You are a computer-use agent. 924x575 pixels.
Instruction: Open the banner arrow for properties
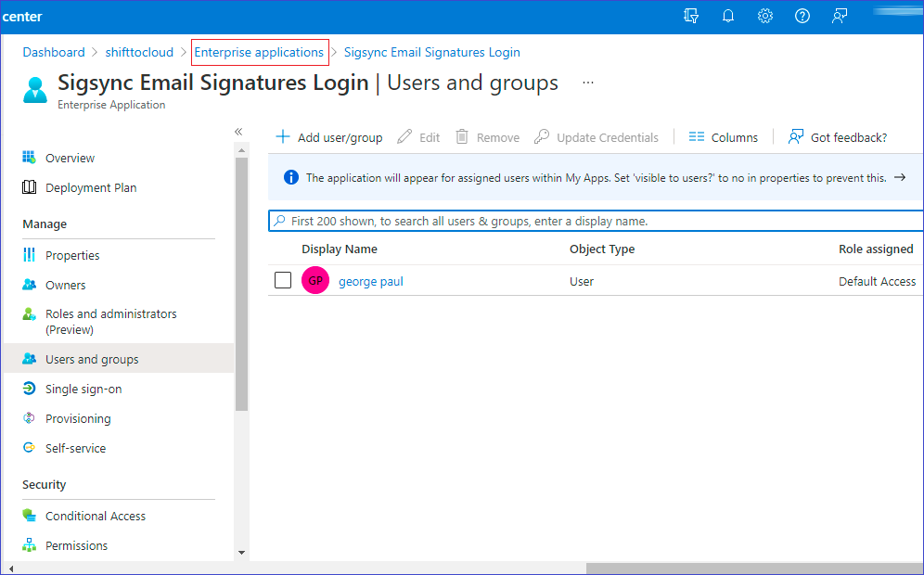(x=899, y=177)
